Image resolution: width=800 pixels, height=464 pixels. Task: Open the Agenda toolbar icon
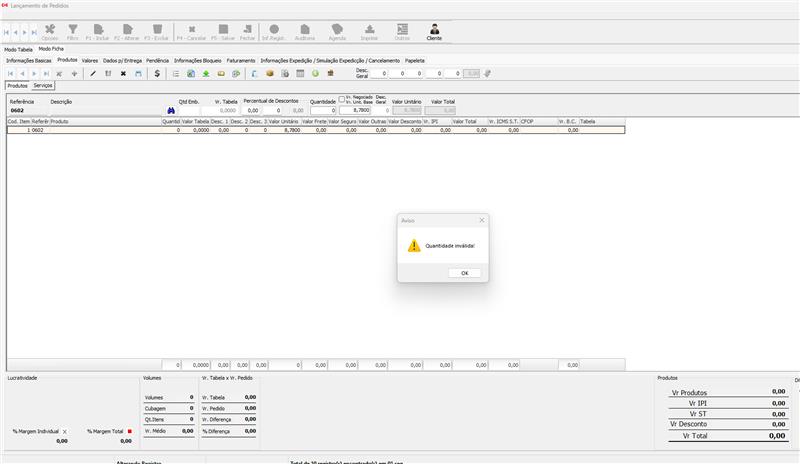pyautogui.click(x=337, y=31)
